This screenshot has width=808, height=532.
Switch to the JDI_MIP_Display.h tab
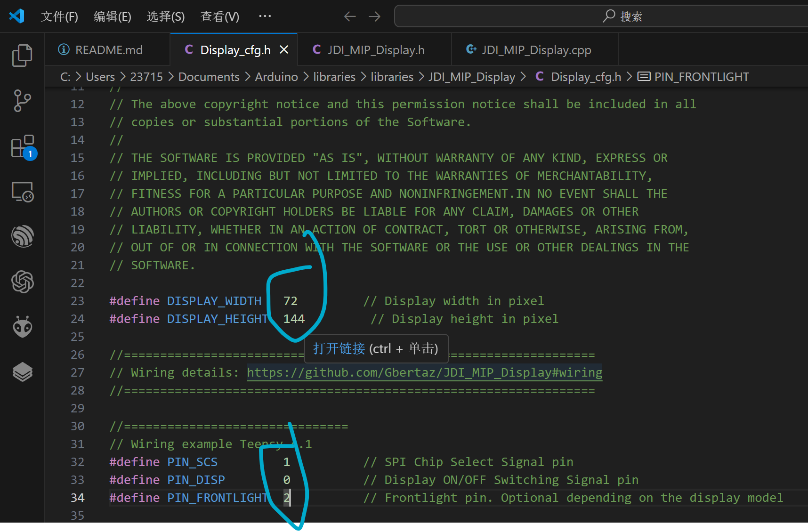pyautogui.click(x=375, y=49)
